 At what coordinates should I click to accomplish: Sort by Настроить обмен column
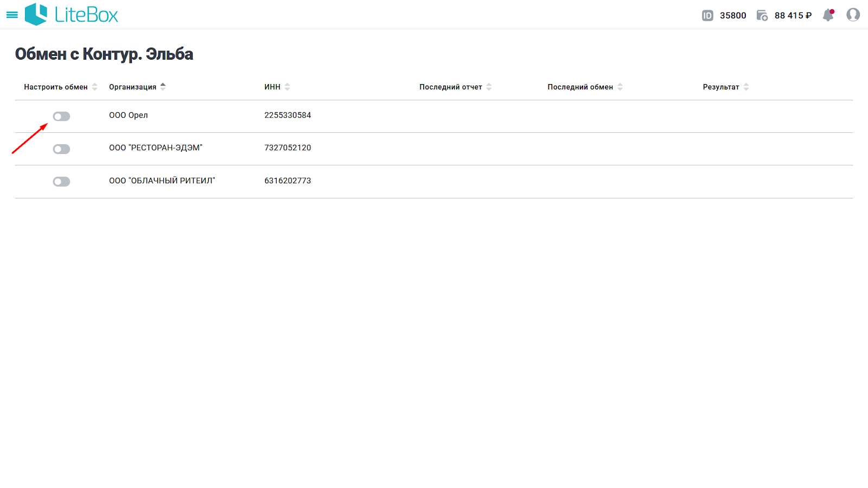[61, 87]
